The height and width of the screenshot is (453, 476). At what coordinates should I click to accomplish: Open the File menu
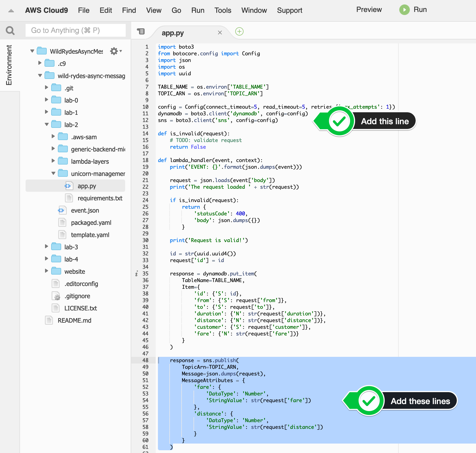coord(84,10)
